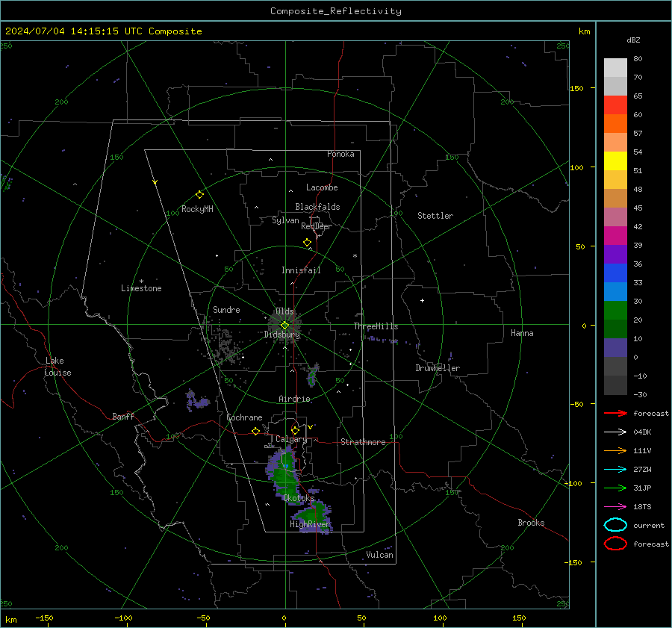Viewport: 672px width, 628px height.
Task: Click the Okotoks town label
Action: click(299, 498)
